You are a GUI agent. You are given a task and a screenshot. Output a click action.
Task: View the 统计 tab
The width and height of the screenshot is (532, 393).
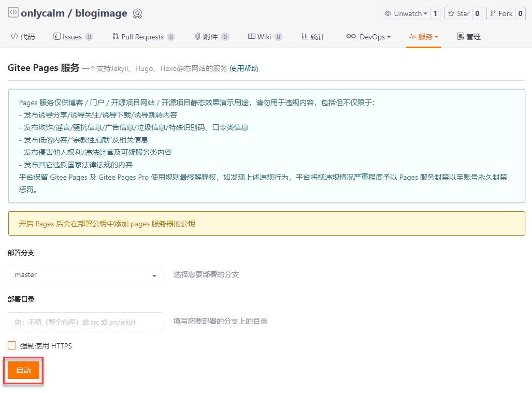(313, 37)
